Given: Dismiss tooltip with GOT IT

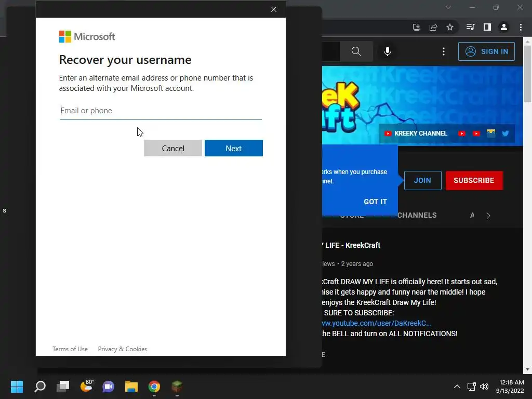Looking at the screenshot, I should pyautogui.click(x=375, y=202).
